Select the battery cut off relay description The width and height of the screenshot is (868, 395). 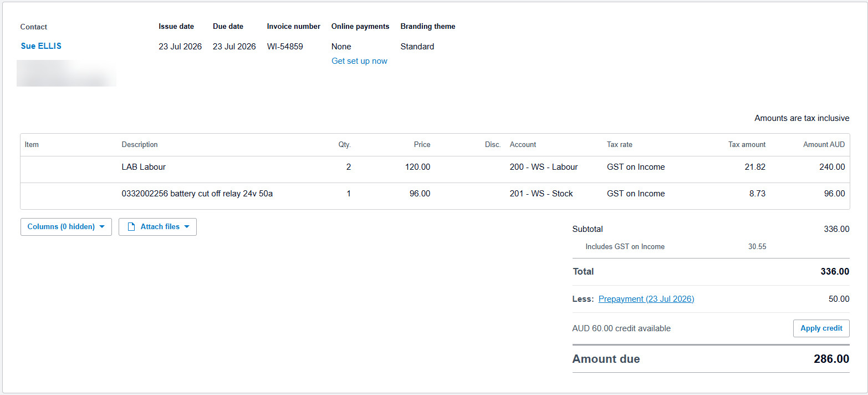coord(197,194)
